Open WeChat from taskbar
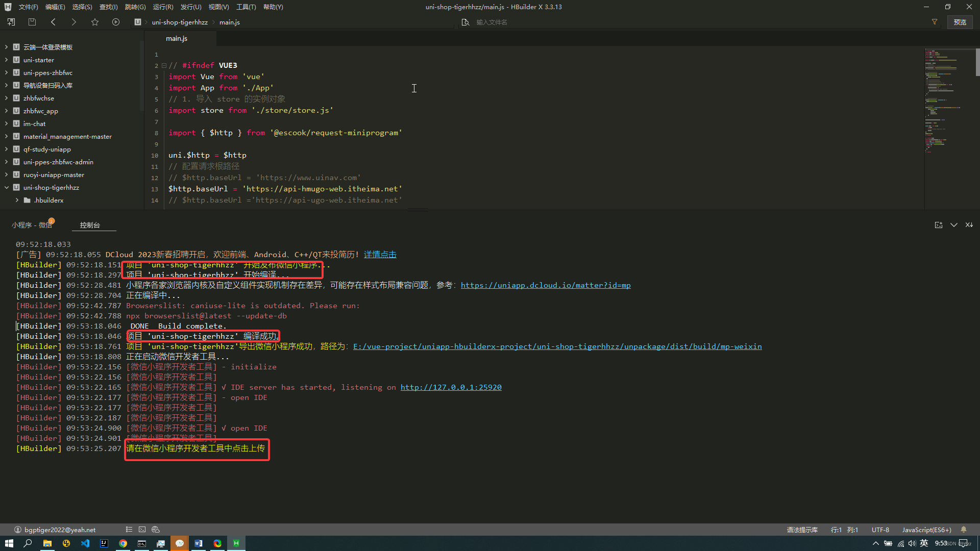This screenshot has height=551, width=980. point(180,543)
